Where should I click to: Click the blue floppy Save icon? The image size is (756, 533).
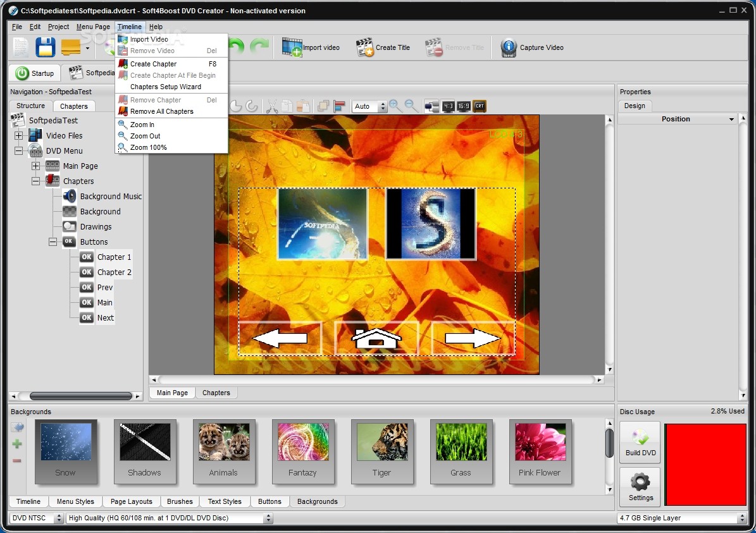(x=46, y=47)
